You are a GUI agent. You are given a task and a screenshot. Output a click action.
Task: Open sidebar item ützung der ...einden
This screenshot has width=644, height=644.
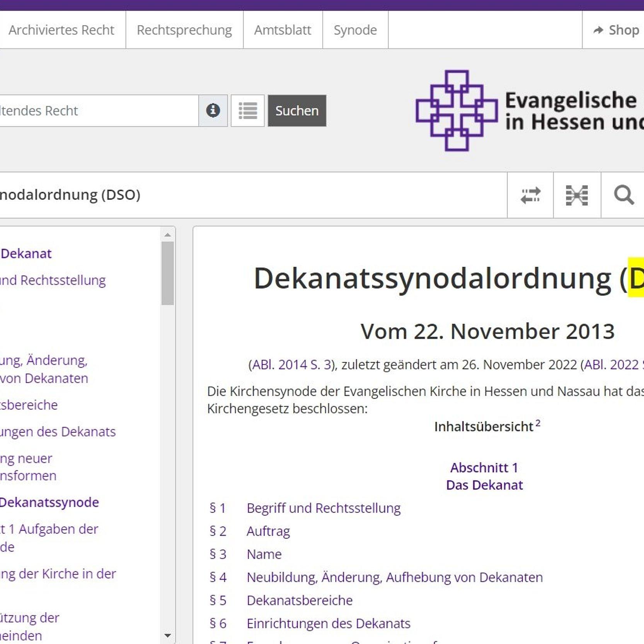tap(29, 627)
